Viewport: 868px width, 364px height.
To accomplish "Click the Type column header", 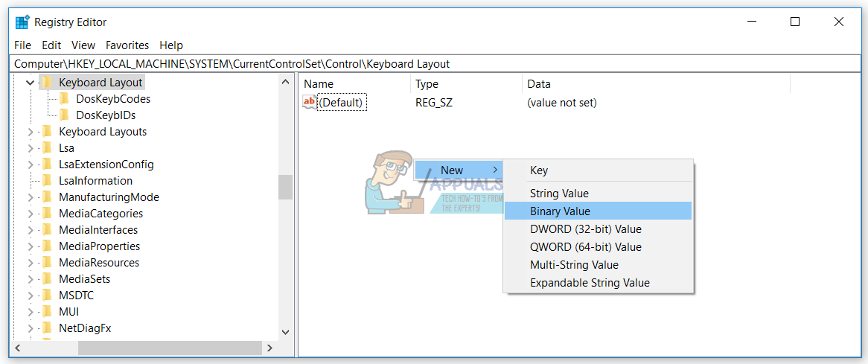I will tap(427, 84).
